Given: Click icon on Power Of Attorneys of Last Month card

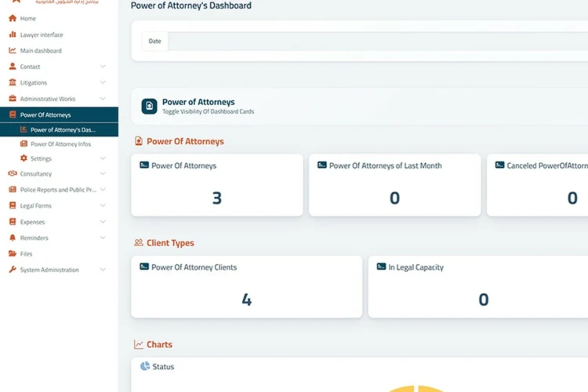Looking at the screenshot, I should 322,165.
